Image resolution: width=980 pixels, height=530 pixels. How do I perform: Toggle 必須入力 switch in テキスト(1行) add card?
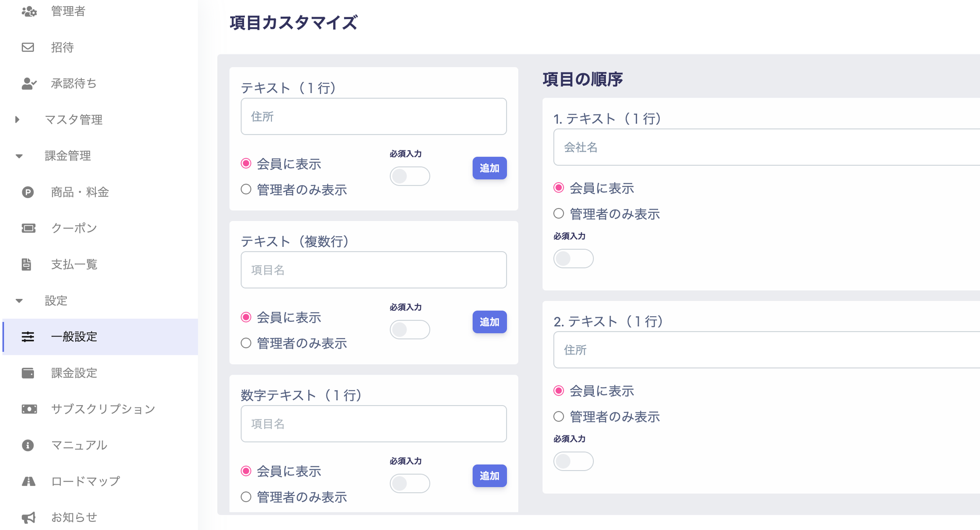(x=410, y=176)
